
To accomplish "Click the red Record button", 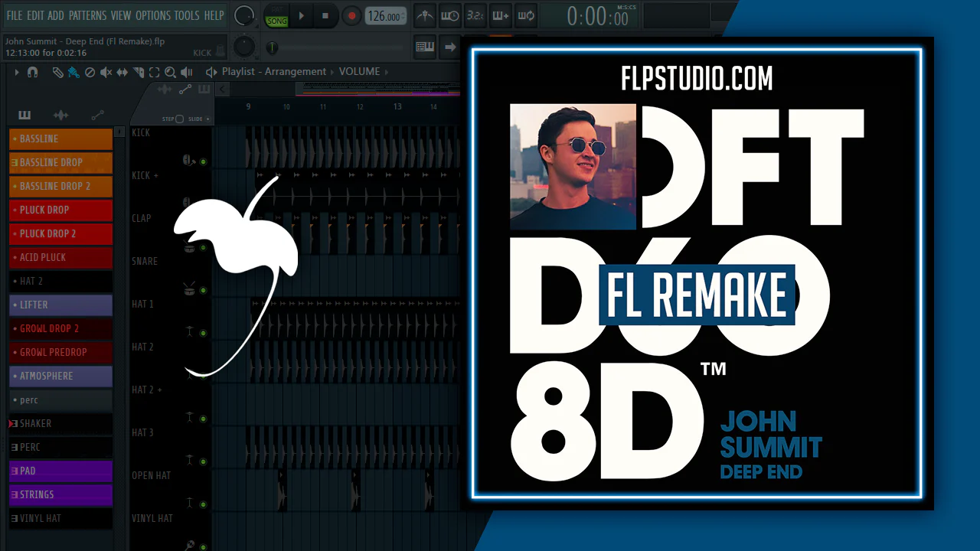I will [x=351, y=15].
